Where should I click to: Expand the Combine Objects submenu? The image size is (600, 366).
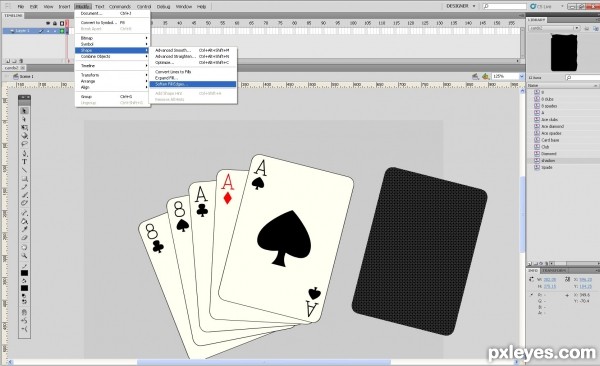point(113,56)
